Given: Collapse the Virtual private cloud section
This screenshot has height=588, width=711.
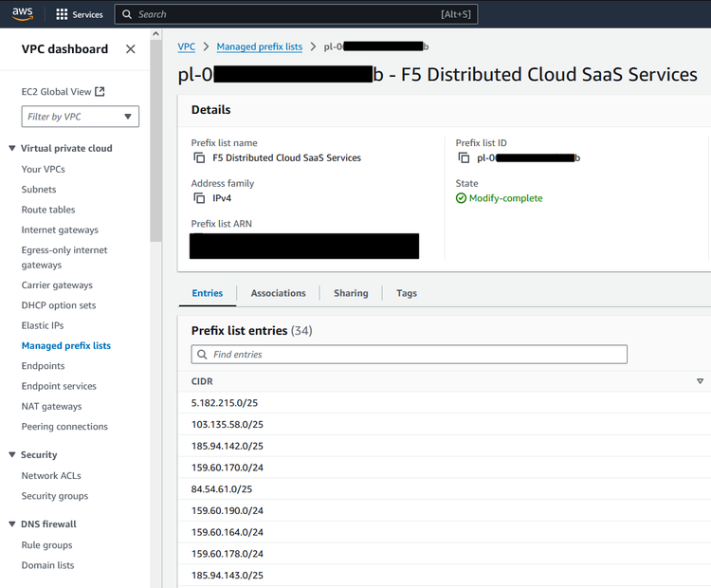Looking at the screenshot, I should (12, 148).
